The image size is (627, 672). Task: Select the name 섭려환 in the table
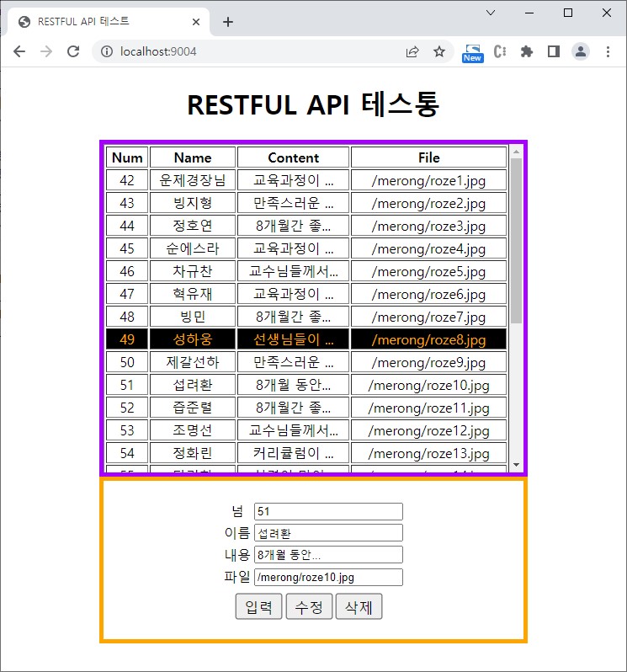point(193,385)
